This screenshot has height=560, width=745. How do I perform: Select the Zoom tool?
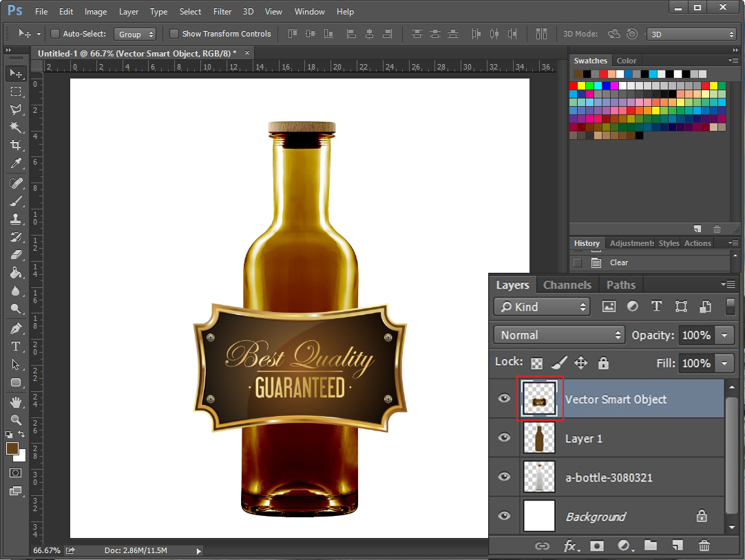(16, 419)
